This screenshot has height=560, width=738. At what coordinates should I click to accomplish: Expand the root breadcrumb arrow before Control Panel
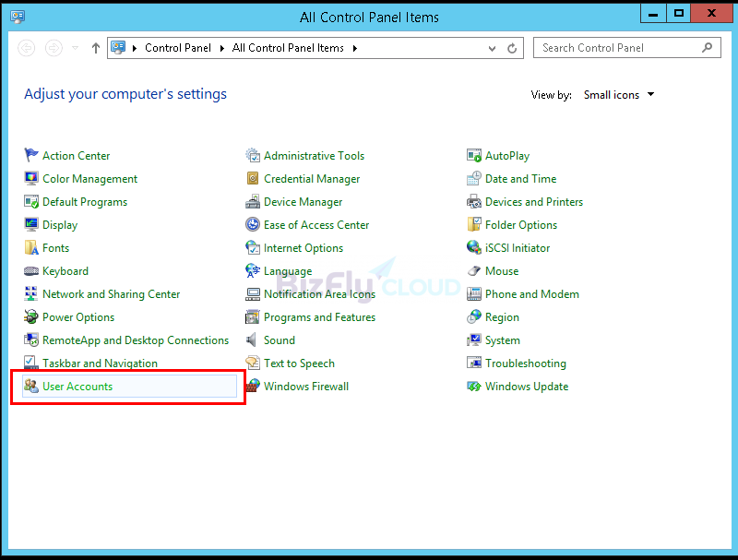[135, 48]
